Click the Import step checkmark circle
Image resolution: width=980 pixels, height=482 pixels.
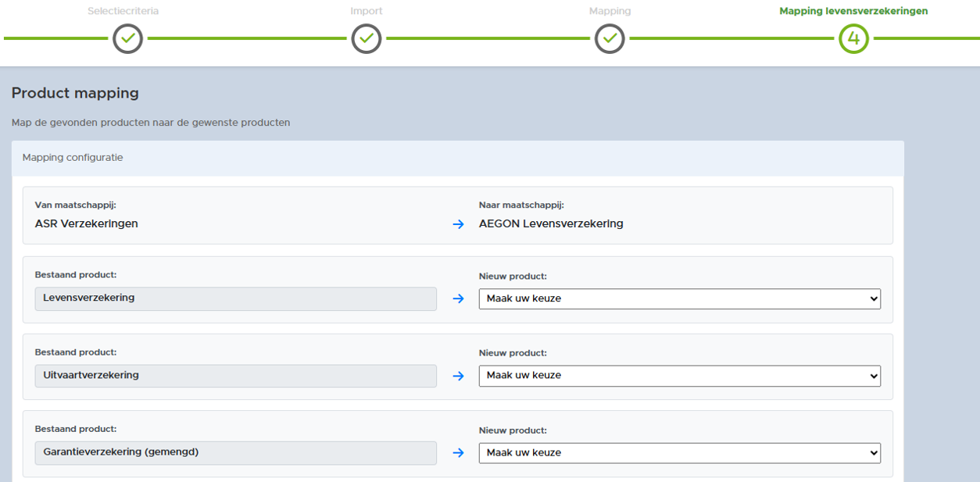tap(366, 38)
